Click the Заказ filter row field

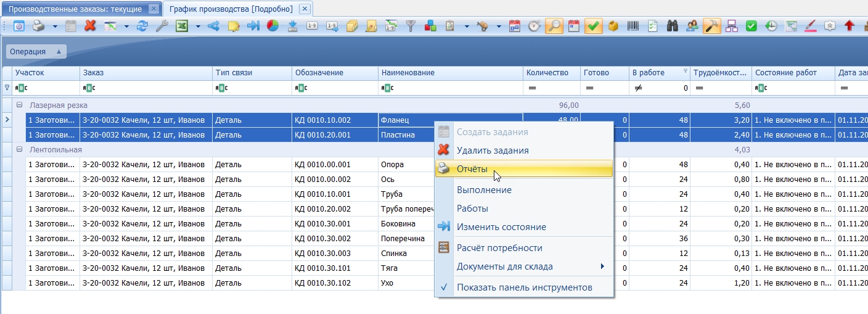(x=146, y=88)
